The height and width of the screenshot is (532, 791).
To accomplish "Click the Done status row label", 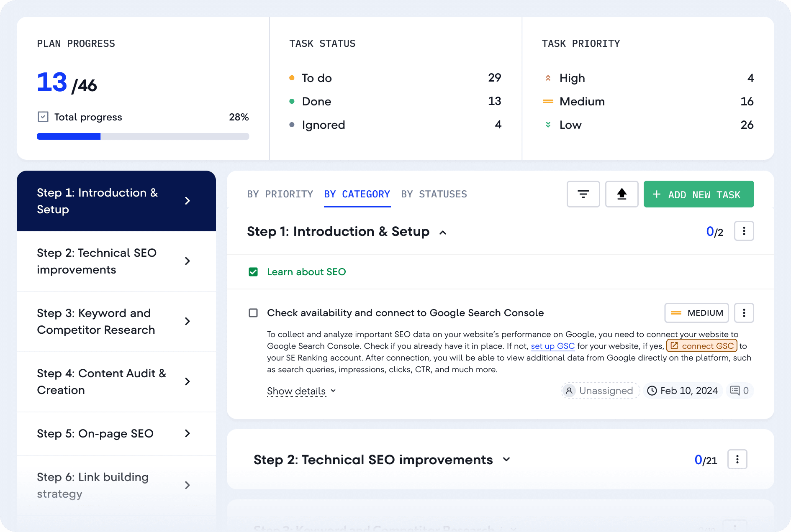I will (x=316, y=101).
